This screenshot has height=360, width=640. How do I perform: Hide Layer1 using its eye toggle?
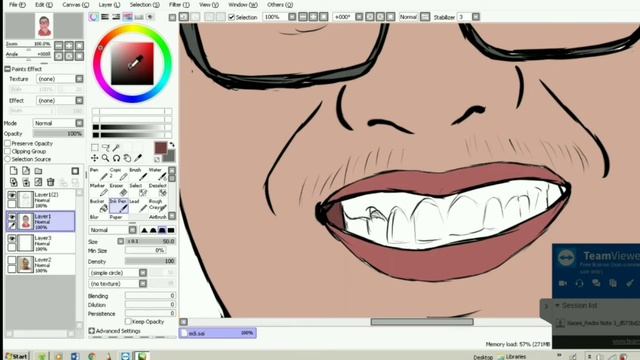pyautogui.click(x=12, y=217)
